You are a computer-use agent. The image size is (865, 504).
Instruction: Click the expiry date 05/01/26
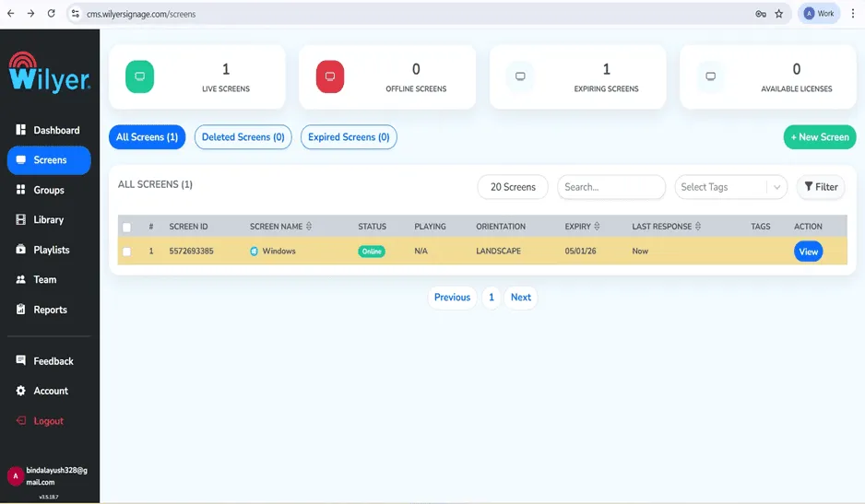[580, 251]
